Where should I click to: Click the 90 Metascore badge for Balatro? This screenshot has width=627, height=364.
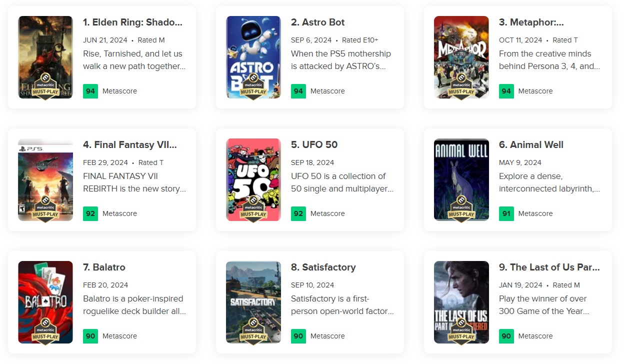[x=90, y=336]
